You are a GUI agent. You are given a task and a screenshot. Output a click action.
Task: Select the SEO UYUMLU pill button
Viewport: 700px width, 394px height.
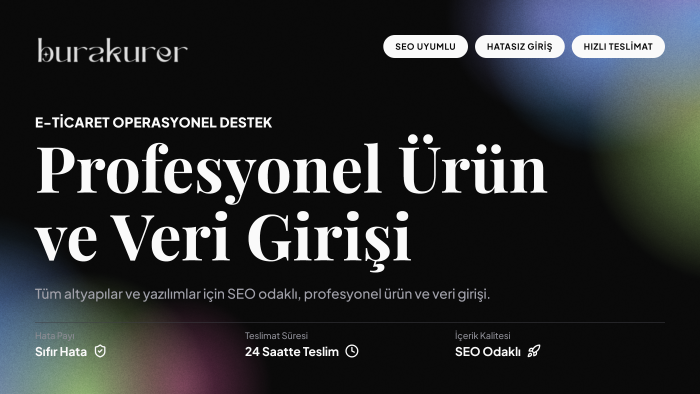coord(425,46)
